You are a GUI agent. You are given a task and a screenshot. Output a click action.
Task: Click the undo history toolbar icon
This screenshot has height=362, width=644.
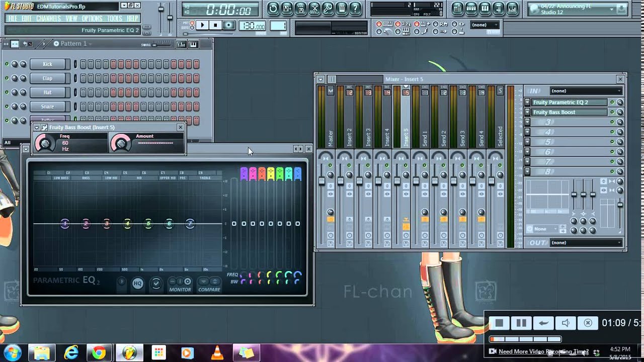273,8
